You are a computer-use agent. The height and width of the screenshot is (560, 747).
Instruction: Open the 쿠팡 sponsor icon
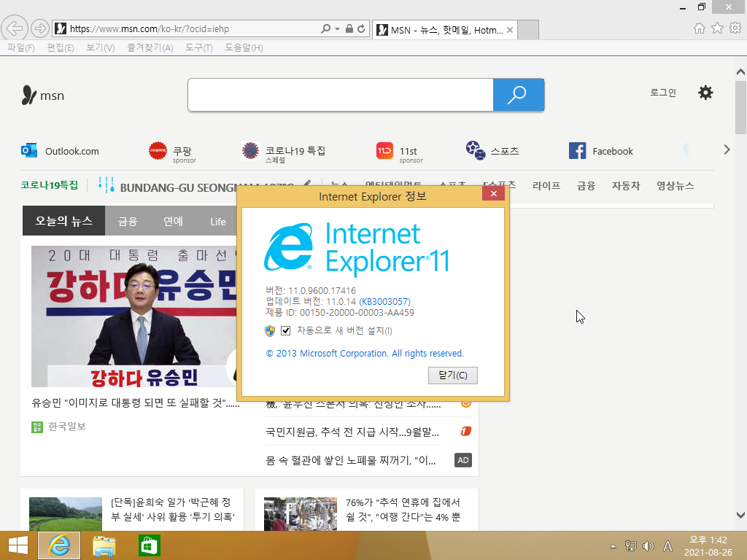158,150
